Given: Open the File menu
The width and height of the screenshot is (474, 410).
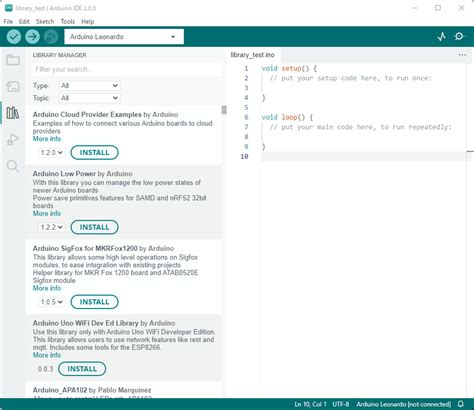Looking at the screenshot, I should tap(8, 22).
